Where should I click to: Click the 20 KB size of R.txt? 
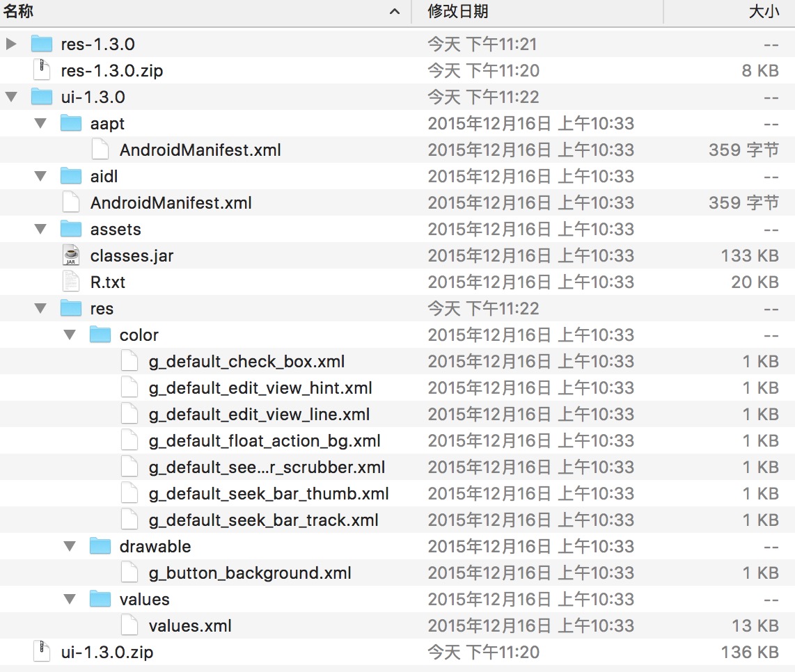(x=755, y=282)
